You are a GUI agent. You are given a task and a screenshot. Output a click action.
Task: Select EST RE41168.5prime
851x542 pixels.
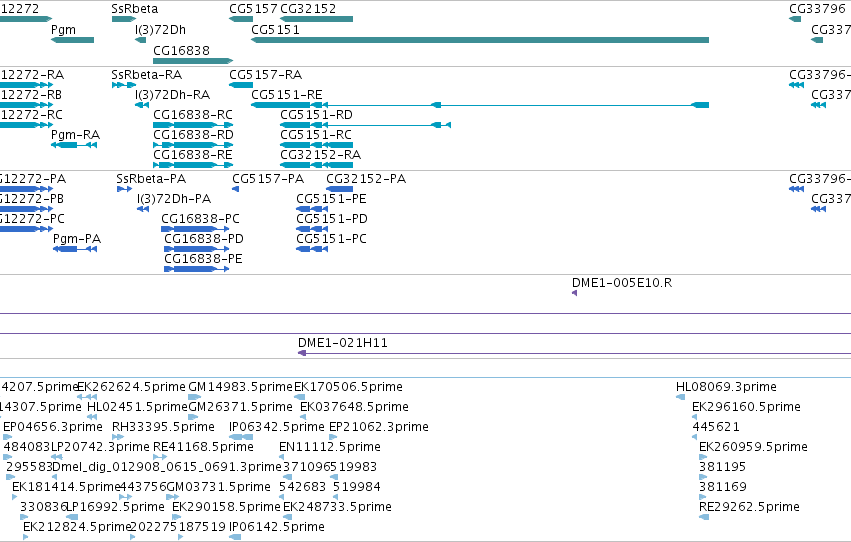204,447
